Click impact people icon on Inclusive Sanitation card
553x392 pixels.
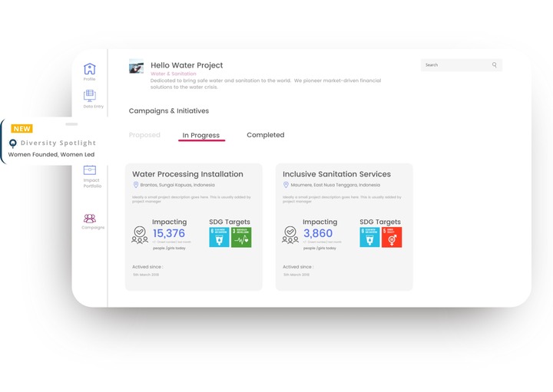tap(290, 235)
